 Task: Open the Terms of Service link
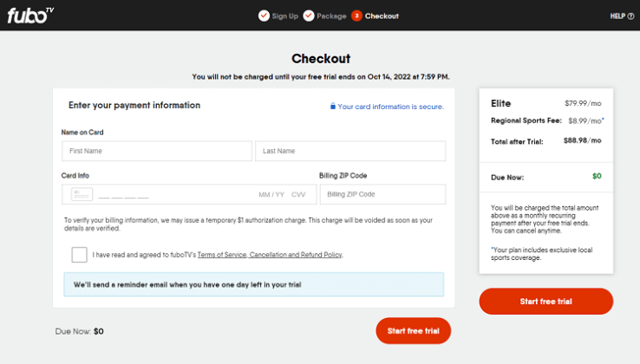(x=222, y=255)
